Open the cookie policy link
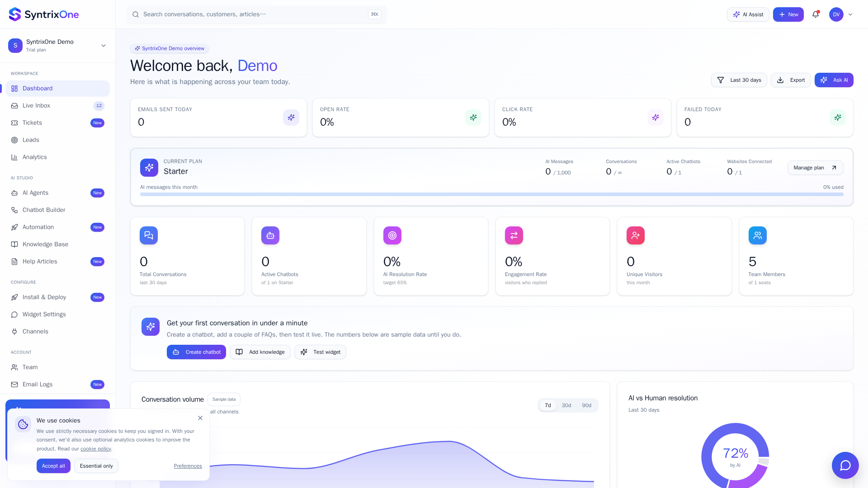 pyautogui.click(x=96, y=449)
